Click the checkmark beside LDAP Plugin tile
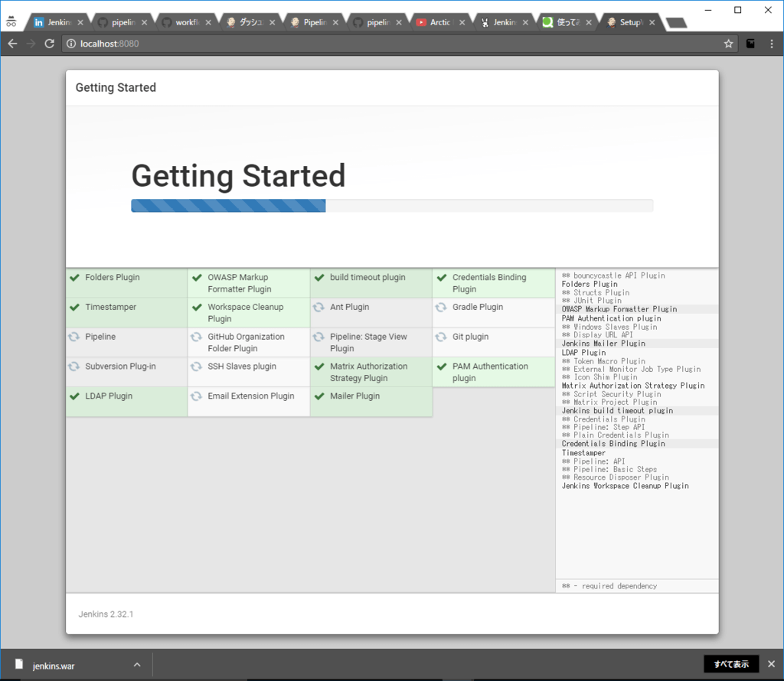 tap(74, 396)
